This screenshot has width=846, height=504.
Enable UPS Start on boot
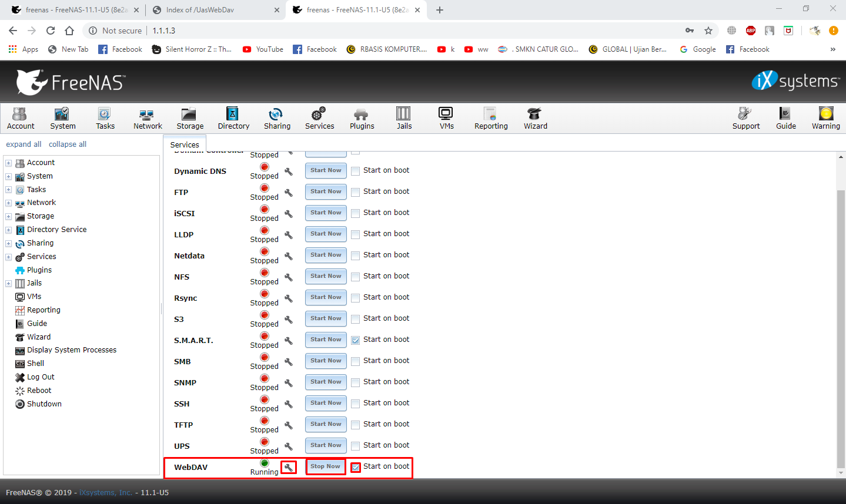pyautogui.click(x=356, y=446)
